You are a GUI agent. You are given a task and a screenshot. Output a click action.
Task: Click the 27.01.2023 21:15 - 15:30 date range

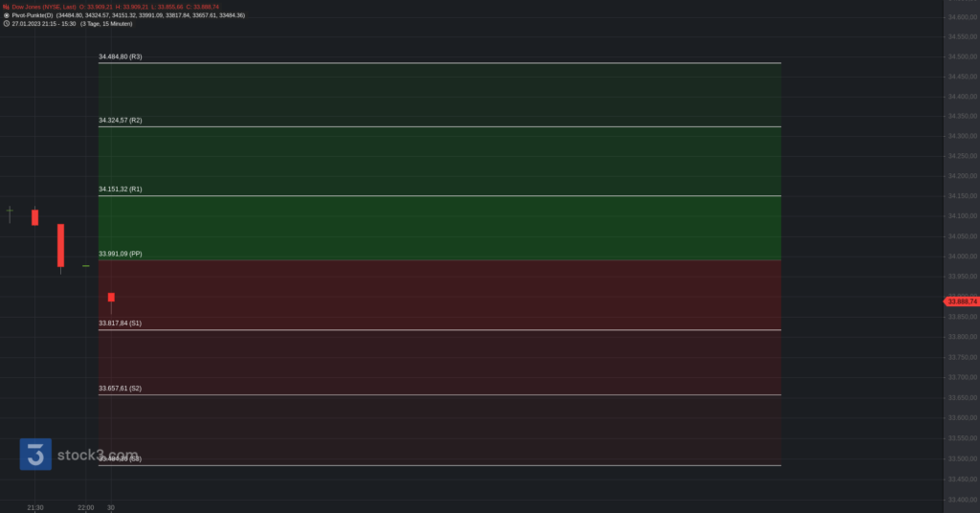tap(51, 23)
